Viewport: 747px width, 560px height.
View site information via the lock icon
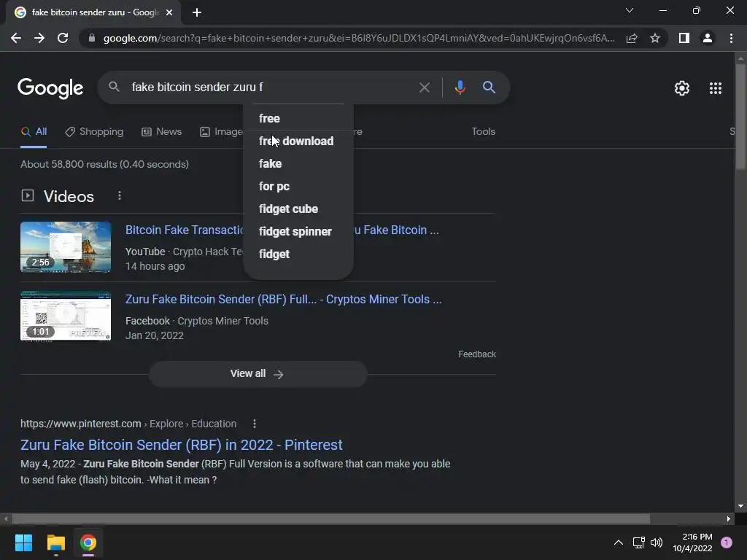point(92,38)
